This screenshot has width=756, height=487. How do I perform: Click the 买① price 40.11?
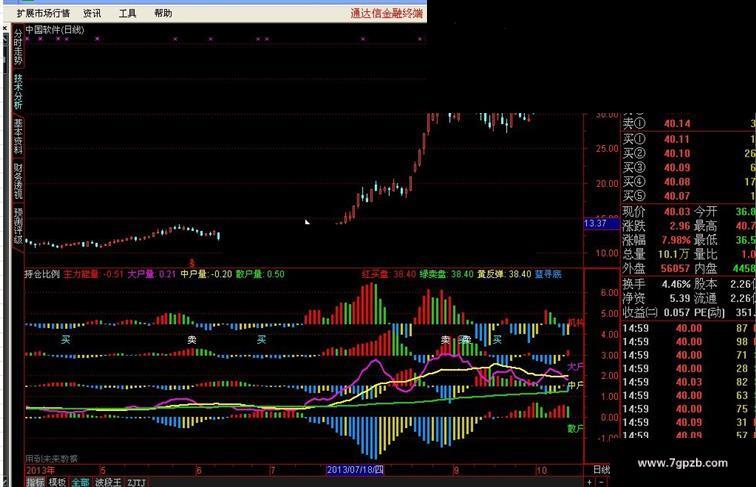[x=676, y=139]
